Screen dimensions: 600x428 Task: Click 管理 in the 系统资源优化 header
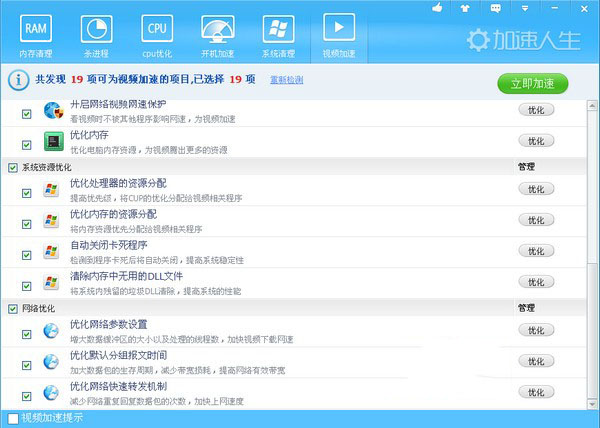[526, 167]
